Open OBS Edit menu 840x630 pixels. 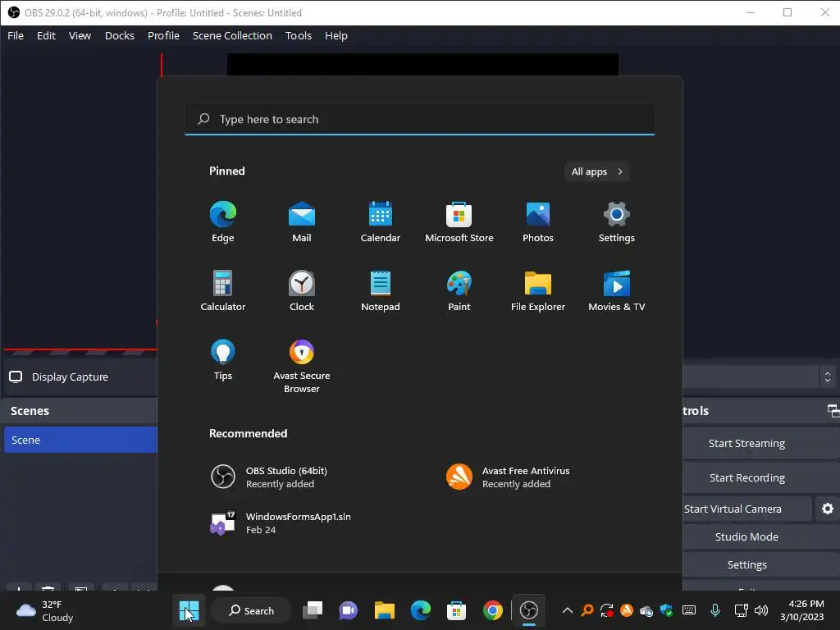pos(46,35)
